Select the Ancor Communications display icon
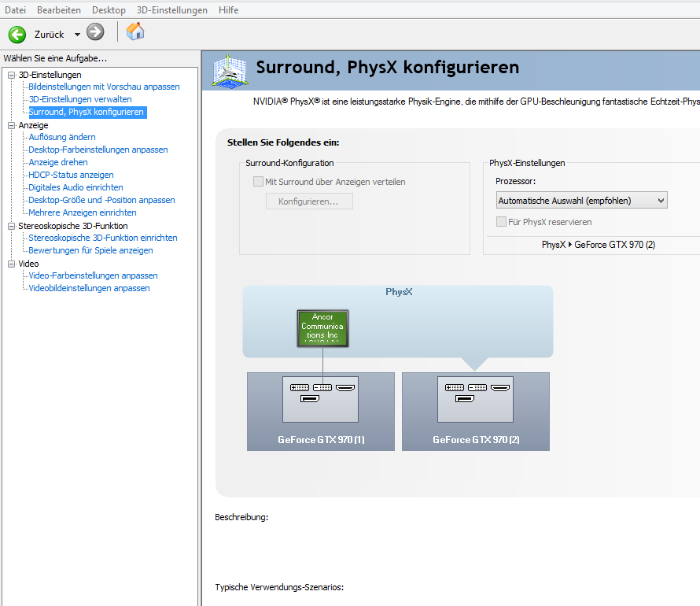Viewport: 700px width, 606px height. coord(322,328)
